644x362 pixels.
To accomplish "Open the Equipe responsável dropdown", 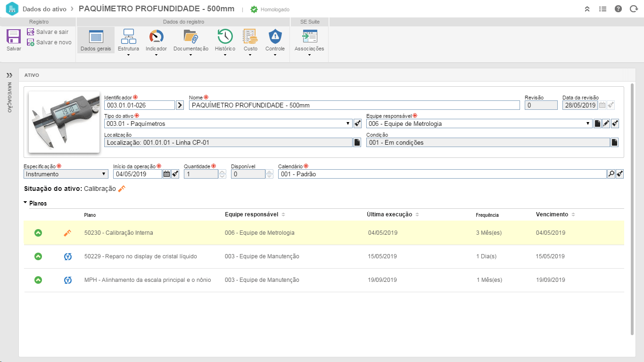I will (588, 124).
